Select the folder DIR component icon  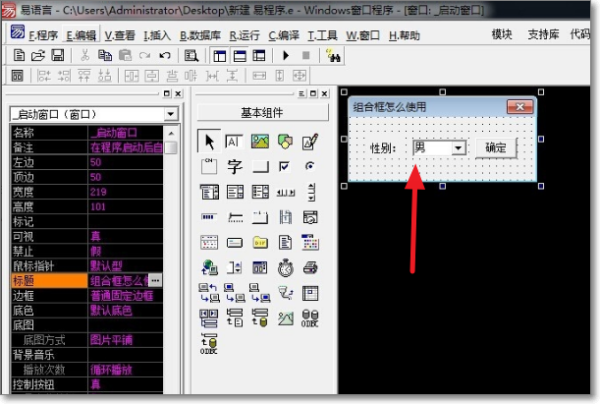click(x=260, y=243)
